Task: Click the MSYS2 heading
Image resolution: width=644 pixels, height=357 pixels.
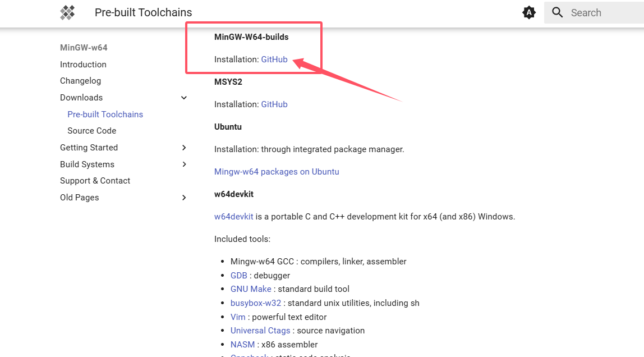Action: [228, 82]
